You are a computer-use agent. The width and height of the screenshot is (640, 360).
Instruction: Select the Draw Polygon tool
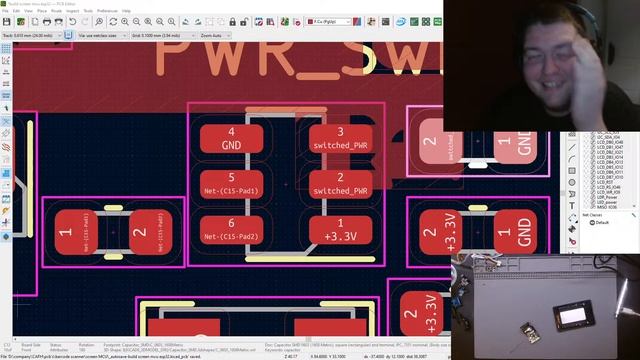[572, 194]
